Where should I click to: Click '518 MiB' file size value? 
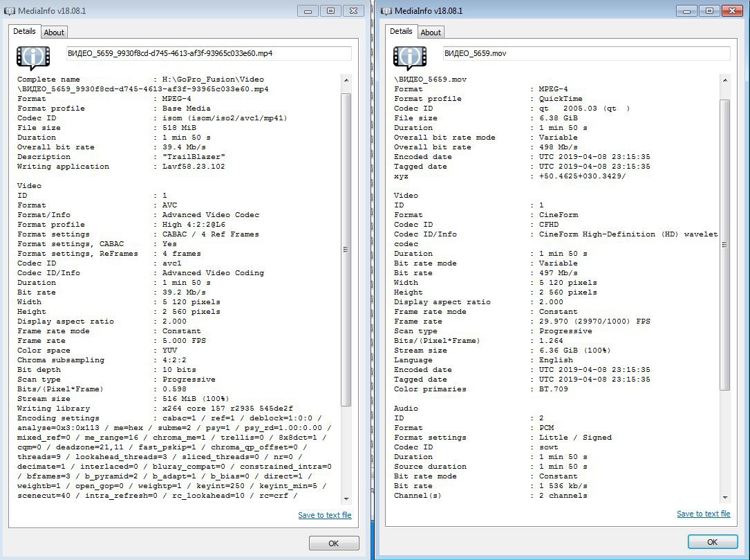pyautogui.click(x=179, y=128)
